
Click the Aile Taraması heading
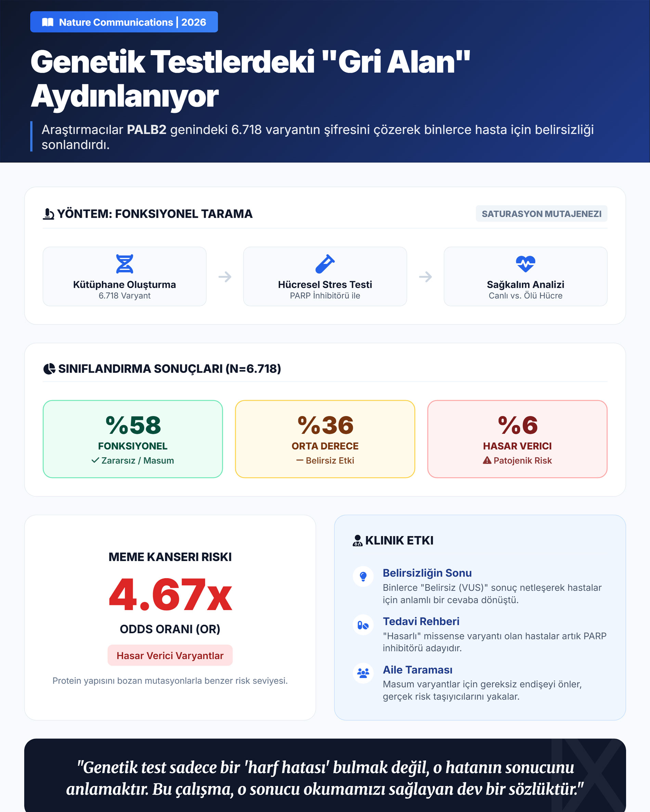417,670
